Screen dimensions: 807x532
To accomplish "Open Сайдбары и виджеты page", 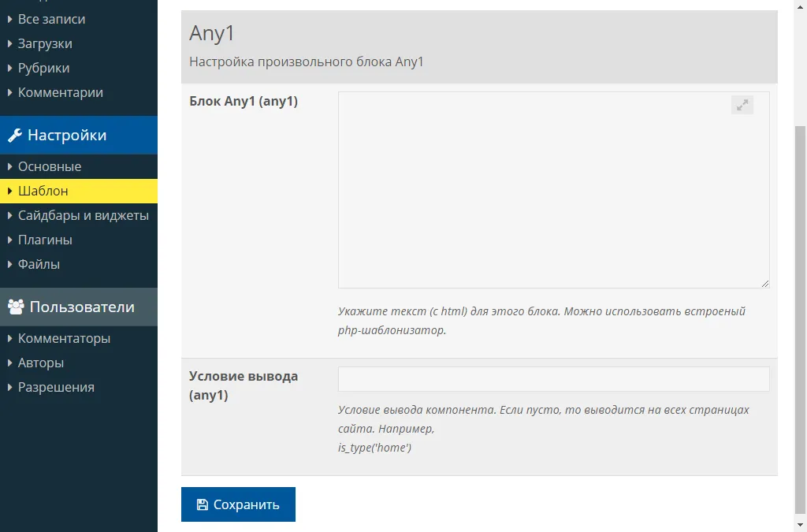I will (x=83, y=215).
